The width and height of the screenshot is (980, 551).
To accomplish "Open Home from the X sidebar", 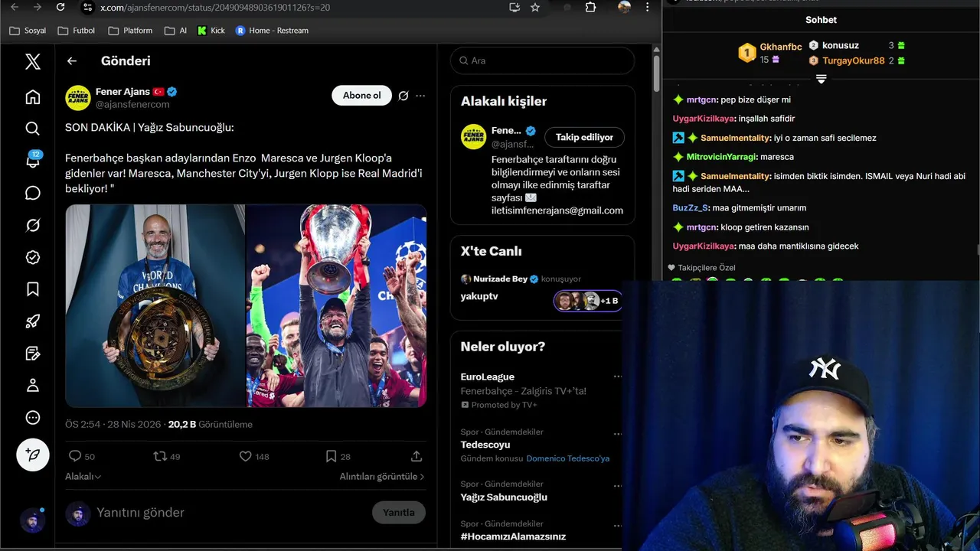I will [x=32, y=97].
